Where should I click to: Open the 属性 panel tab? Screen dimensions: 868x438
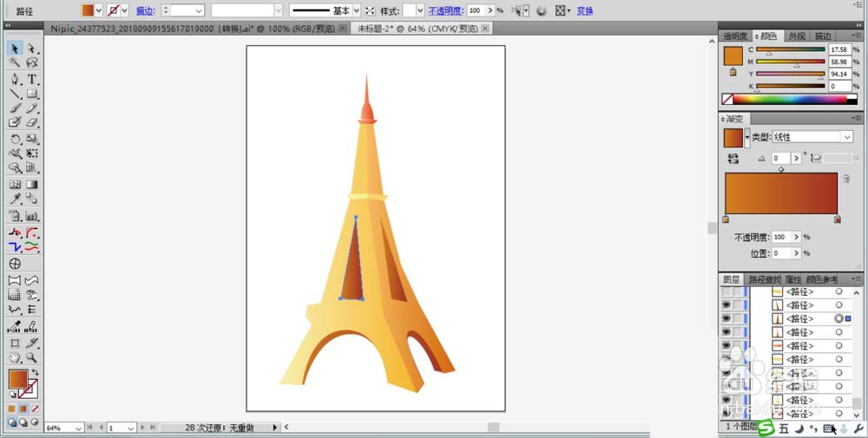click(792, 279)
